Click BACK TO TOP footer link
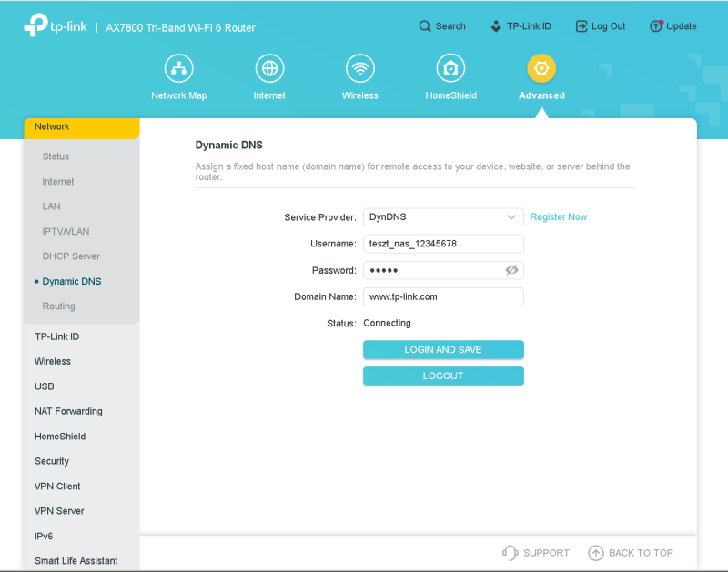Viewport: 728px width, 572px height. 641,553
